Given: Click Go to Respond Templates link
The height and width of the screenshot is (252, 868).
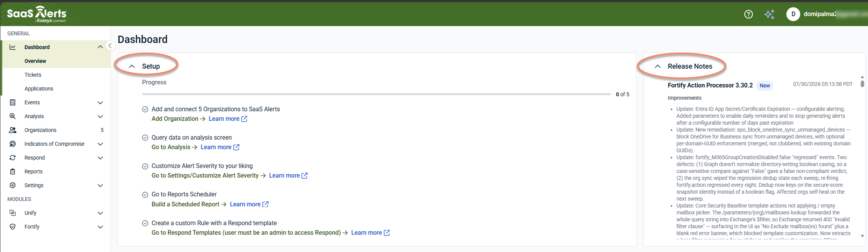Looking at the screenshot, I should (x=250, y=233).
